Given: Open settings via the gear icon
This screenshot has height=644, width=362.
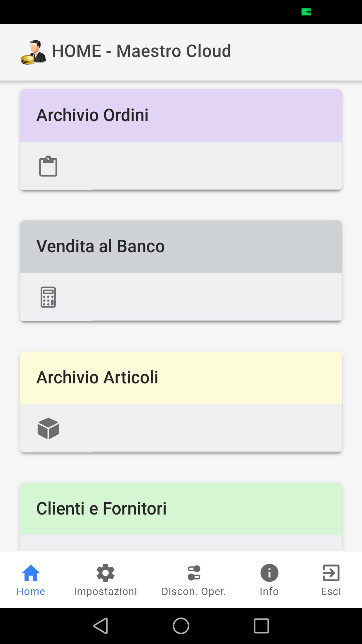Looking at the screenshot, I should click(106, 573).
